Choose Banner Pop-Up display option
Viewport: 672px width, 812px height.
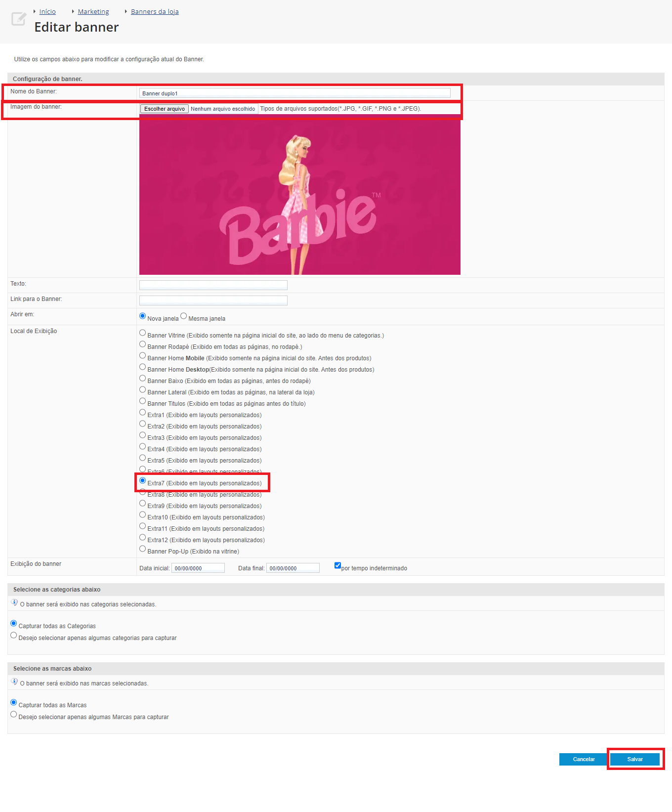[143, 549]
